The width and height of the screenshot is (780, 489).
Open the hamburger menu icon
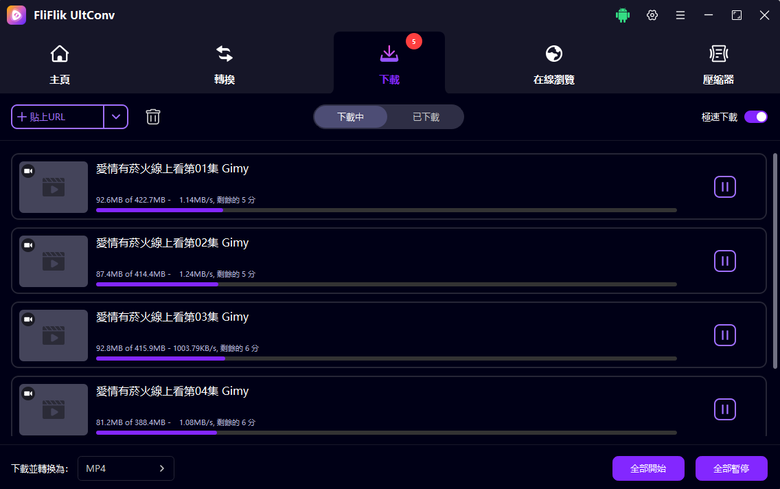coord(680,15)
